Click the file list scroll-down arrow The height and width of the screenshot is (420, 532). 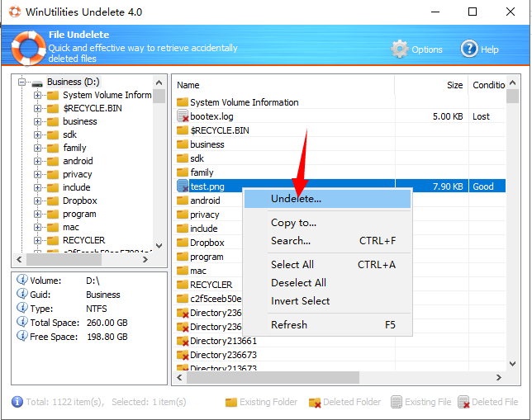tap(513, 364)
